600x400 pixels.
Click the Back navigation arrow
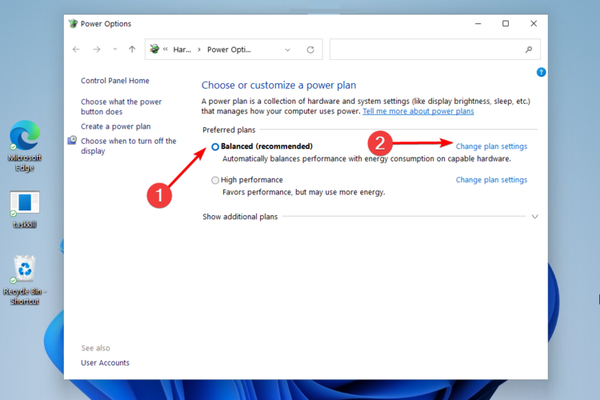[x=77, y=49]
